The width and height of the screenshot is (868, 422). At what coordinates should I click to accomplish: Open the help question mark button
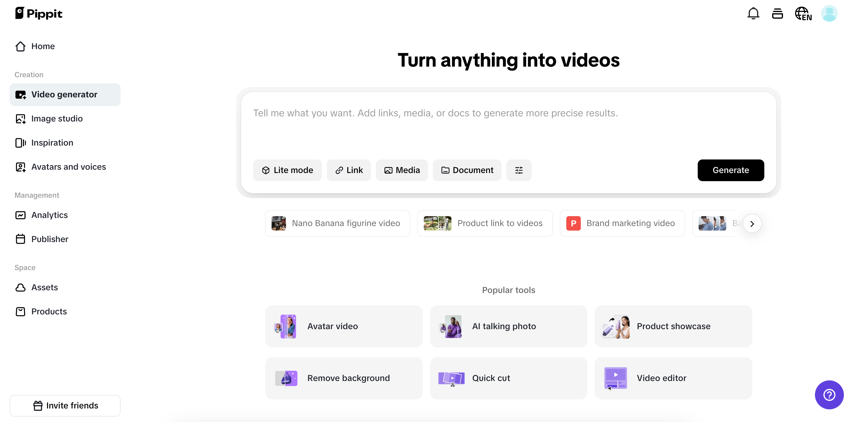pos(829,395)
